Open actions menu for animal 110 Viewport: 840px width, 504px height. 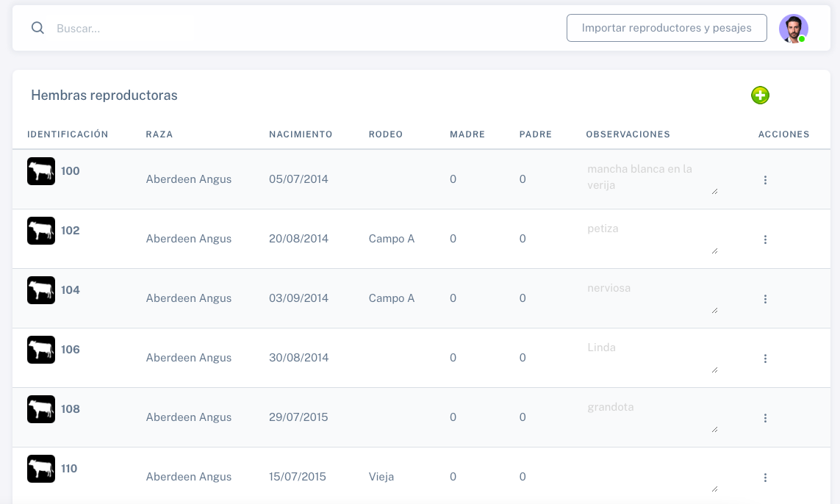tap(765, 478)
